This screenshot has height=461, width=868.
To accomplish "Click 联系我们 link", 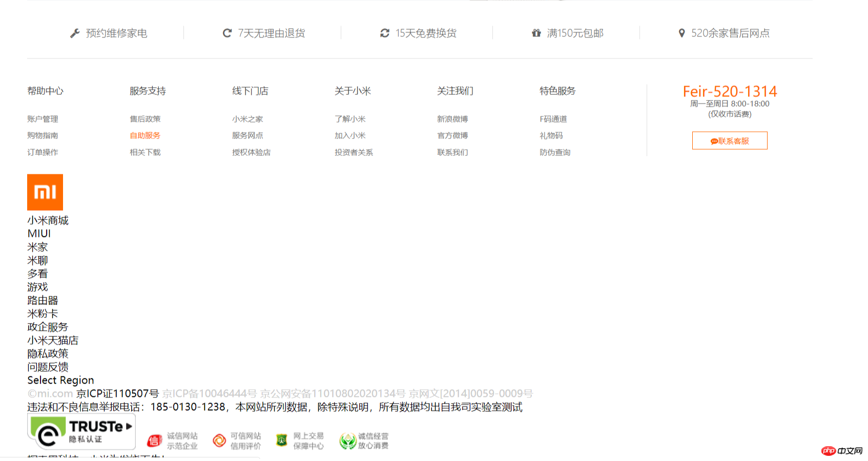I will point(452,152).
